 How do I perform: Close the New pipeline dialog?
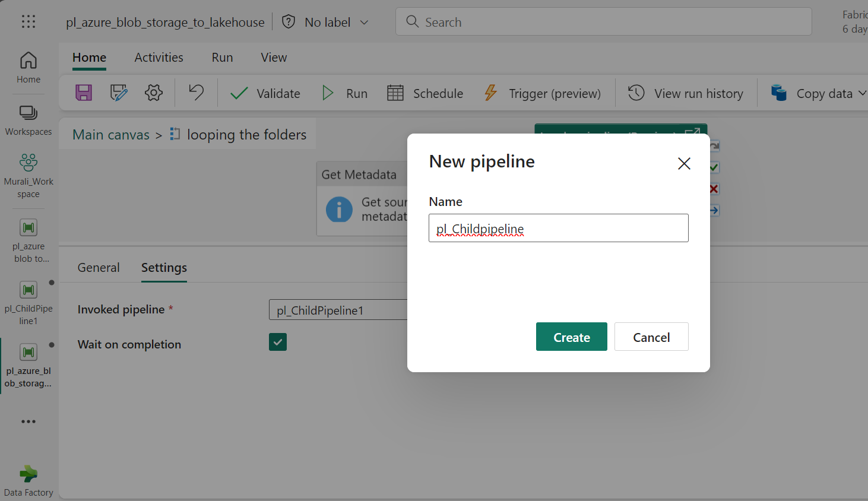click(x=684, y=163)
